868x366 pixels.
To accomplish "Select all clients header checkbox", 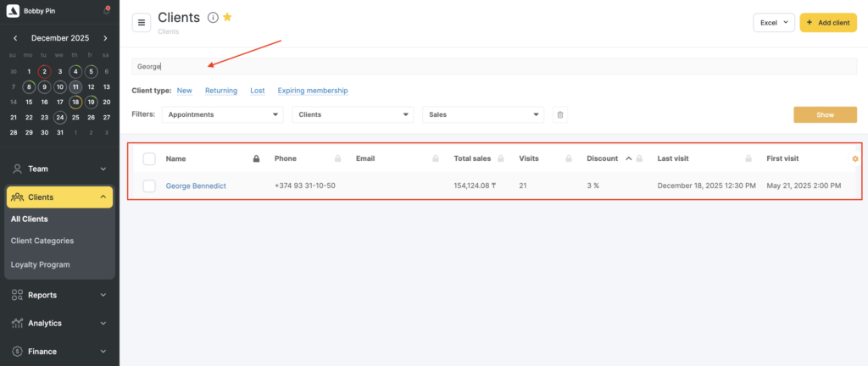I will pos(149,158).
